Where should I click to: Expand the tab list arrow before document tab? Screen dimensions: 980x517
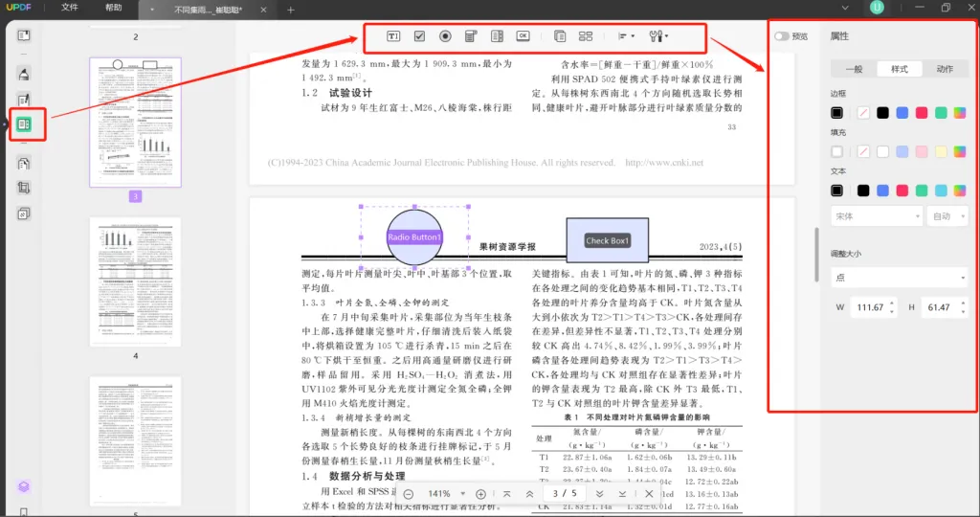152,10
